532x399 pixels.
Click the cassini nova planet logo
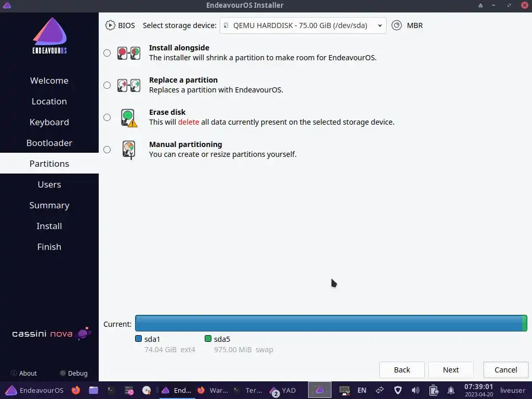point(84,333)
